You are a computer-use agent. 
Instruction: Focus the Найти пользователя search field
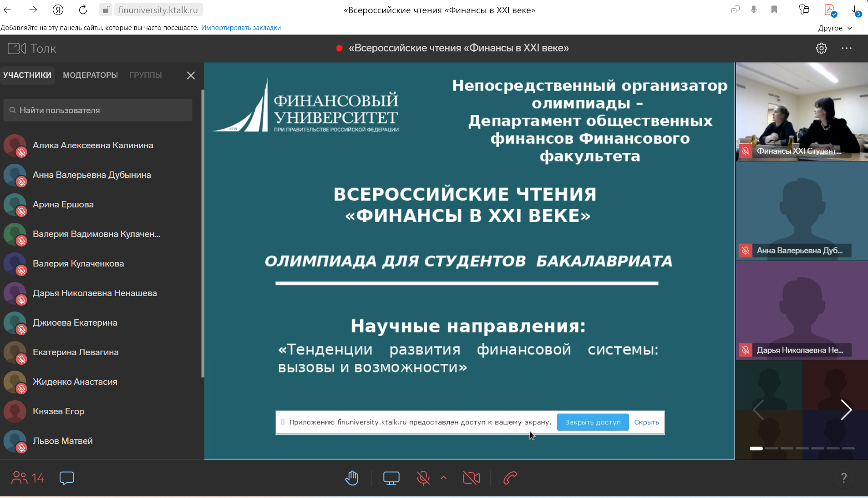click(x=98, y=110)
